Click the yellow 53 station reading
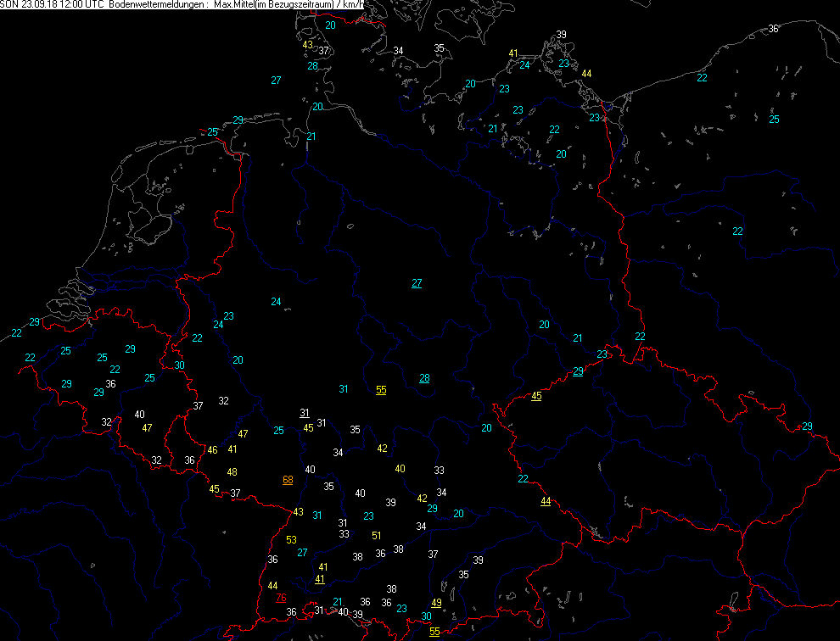This screenshot has height=641, width=840. click(x=291, y=540)
